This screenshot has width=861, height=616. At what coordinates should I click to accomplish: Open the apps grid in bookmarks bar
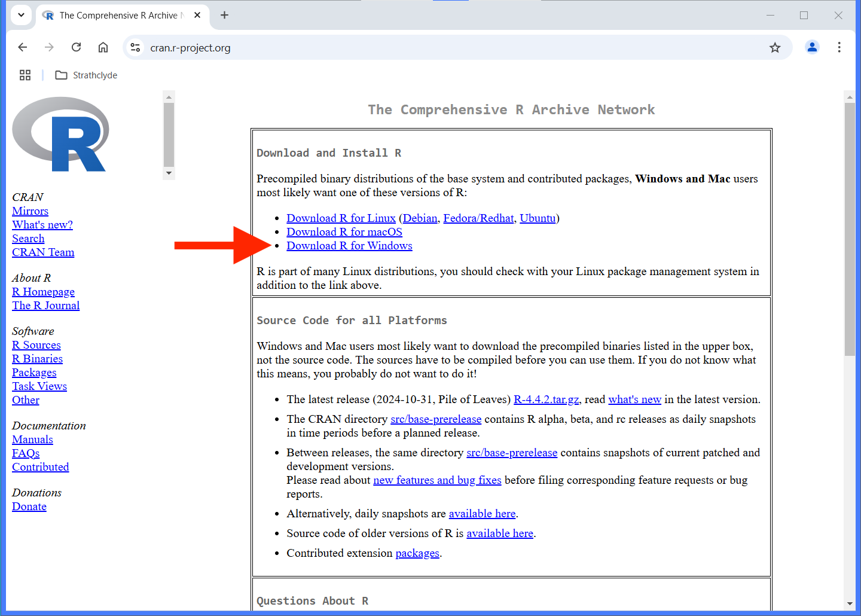25,75
